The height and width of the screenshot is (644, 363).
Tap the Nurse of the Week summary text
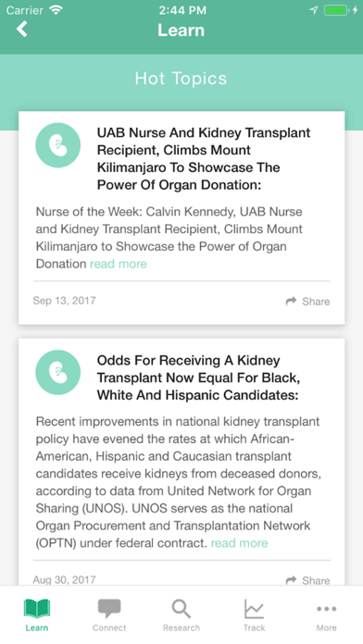point(169,238)
